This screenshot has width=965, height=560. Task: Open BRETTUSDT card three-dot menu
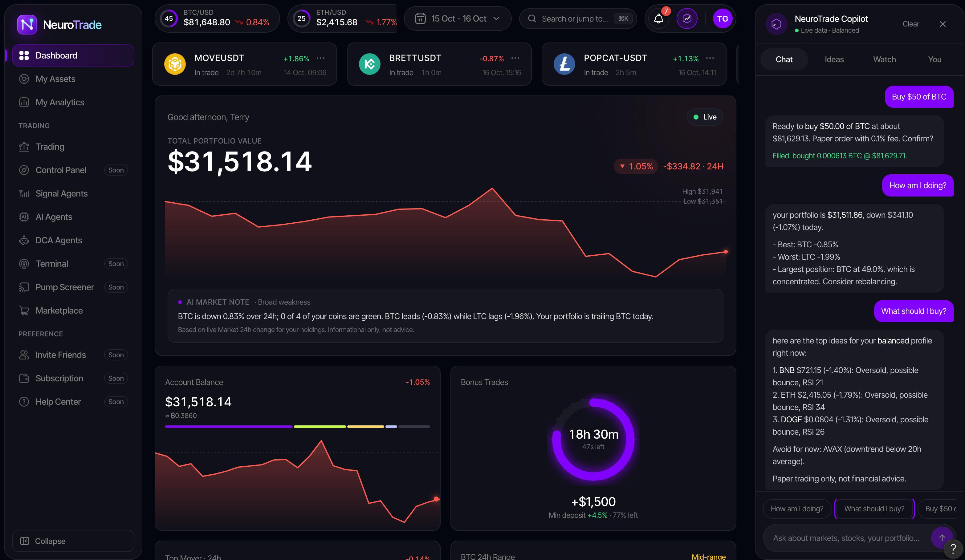click(515, 58)
